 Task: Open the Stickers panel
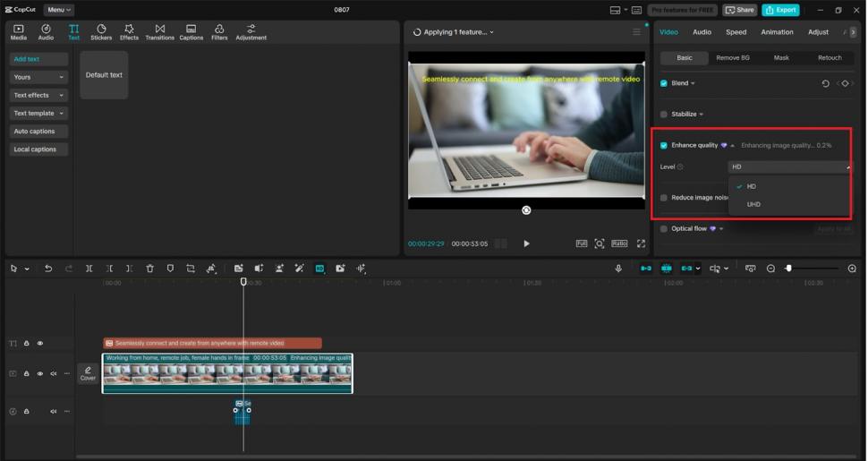pyautogui.click(x=101, y=32)
